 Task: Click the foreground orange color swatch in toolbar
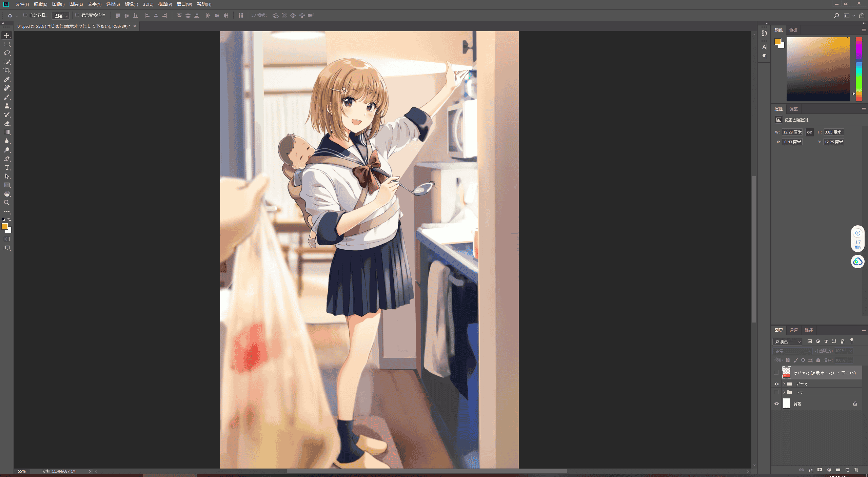click(5, 226)
